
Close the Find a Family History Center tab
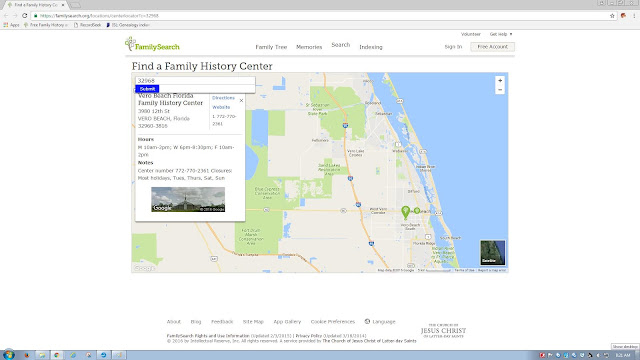pos(63,5)
